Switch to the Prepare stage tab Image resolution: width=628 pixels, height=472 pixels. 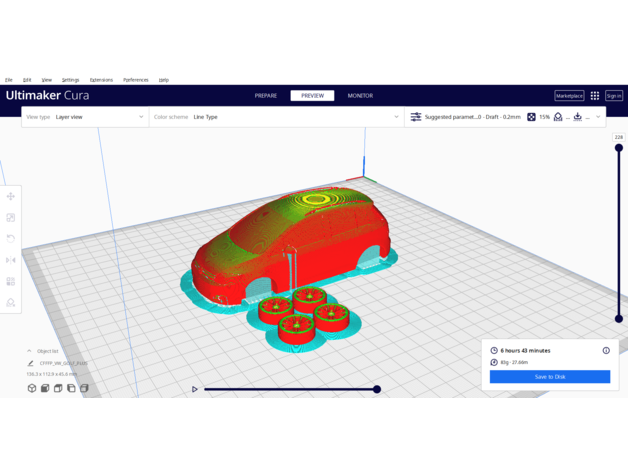tap(266, 96)
